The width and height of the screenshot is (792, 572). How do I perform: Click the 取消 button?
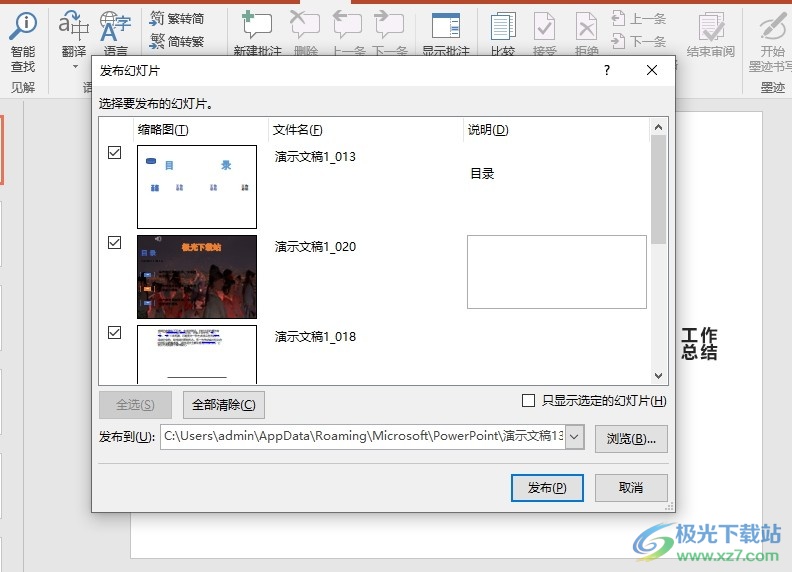pyautogui.click(x=631, y=488)
